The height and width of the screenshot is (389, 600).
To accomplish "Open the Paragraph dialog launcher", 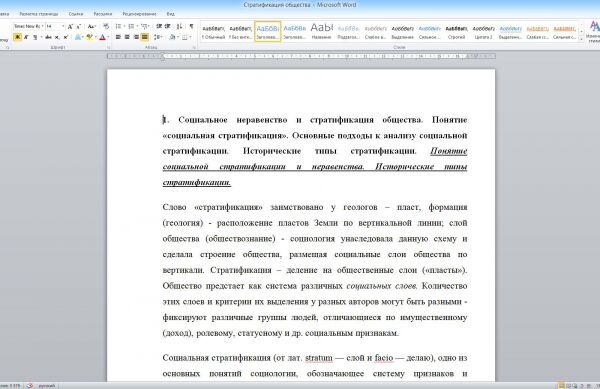I will tap(194, 47).
